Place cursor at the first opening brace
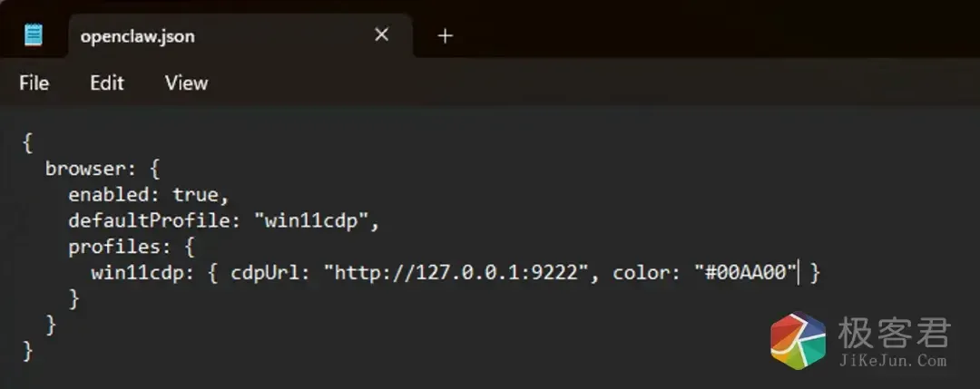Screen dimensions: 980x389 pos(28,142)
